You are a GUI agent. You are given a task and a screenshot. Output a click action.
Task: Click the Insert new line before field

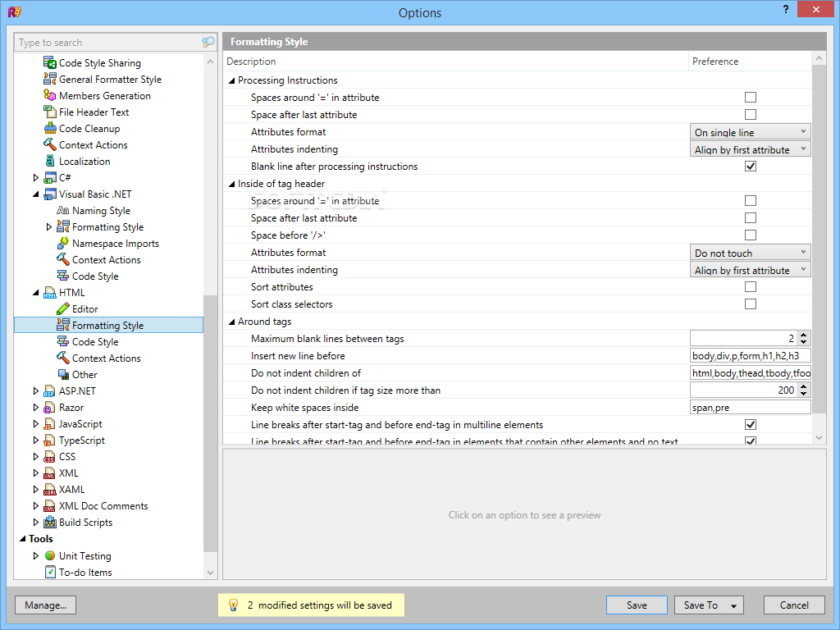tap(750, 356)
